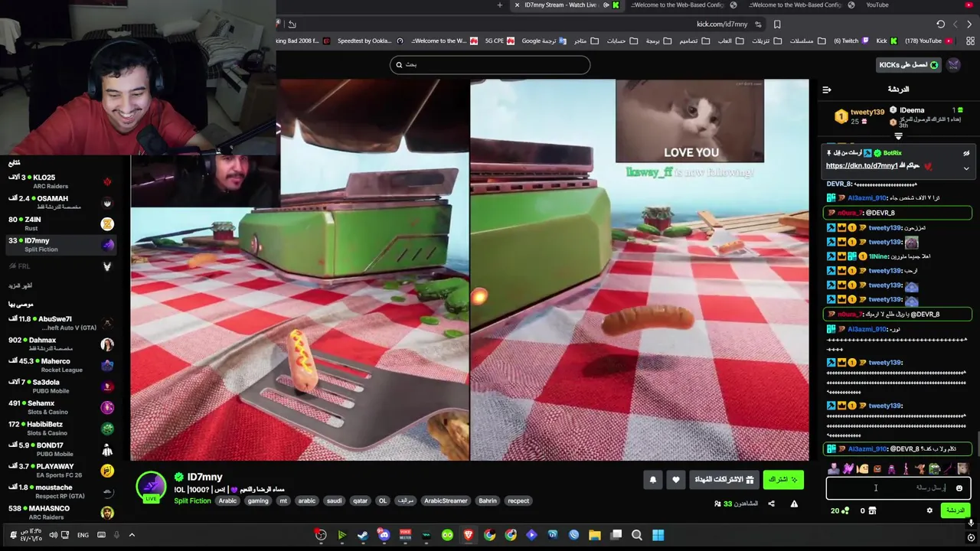Select the qatar tag
This screenshot has width=980, height=551.
click(x=360, y=501)
